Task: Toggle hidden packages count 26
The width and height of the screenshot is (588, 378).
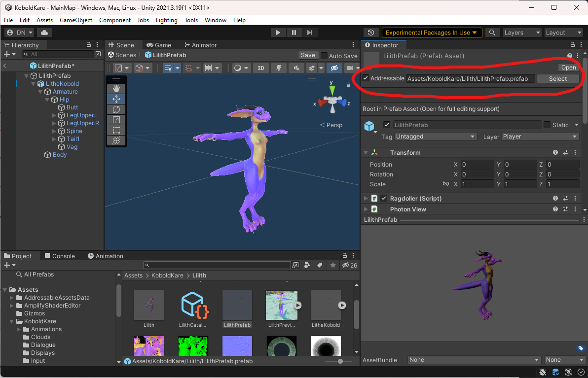Action: coord(350,265)
